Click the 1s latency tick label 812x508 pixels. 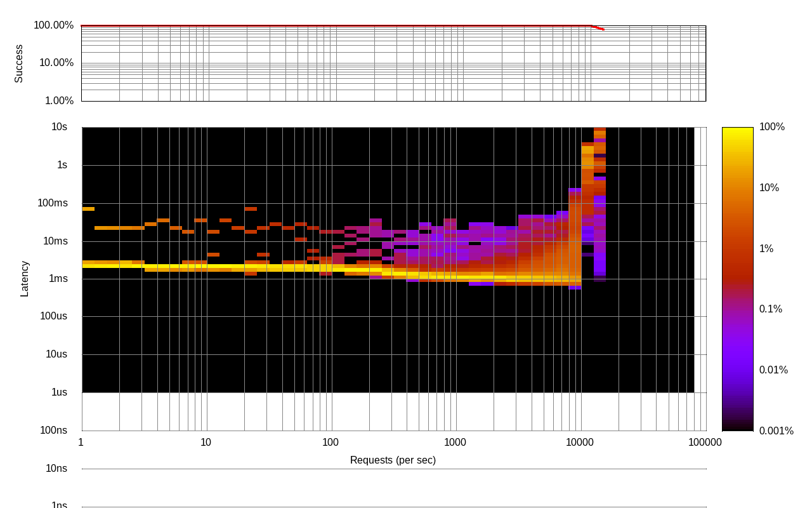62,165
